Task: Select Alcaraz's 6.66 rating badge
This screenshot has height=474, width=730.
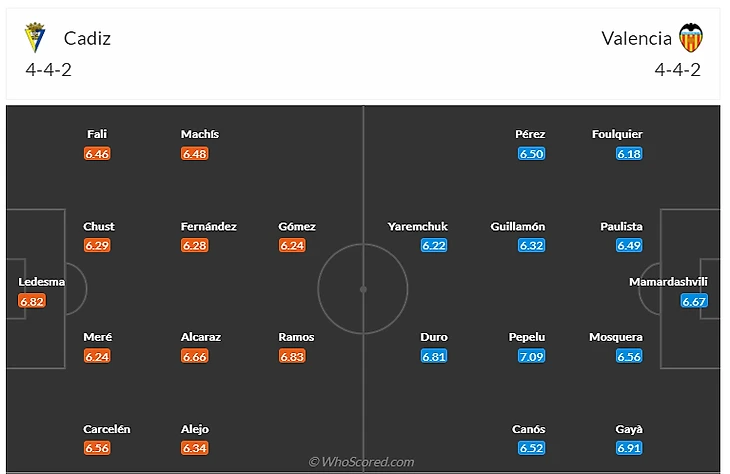Action: pos(195,356)
